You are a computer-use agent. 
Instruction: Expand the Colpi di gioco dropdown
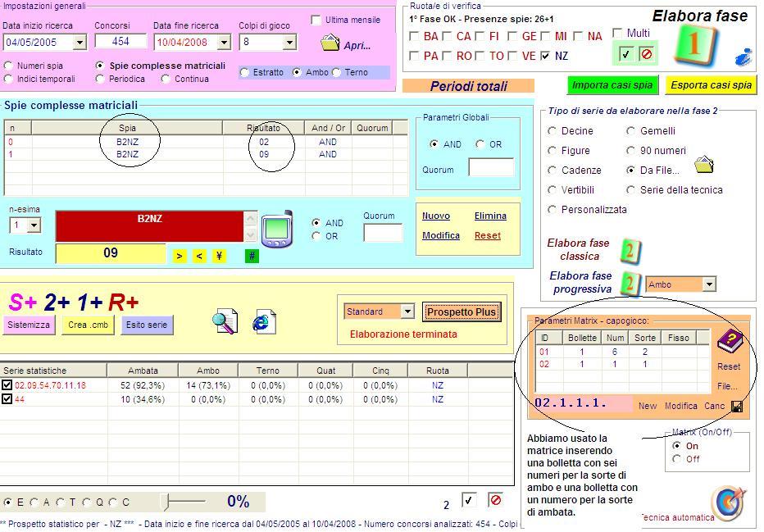coord(289,43)
